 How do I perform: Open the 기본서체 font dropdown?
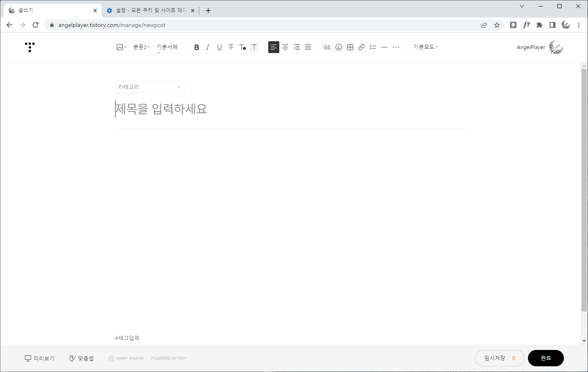[x=167, y=48]
